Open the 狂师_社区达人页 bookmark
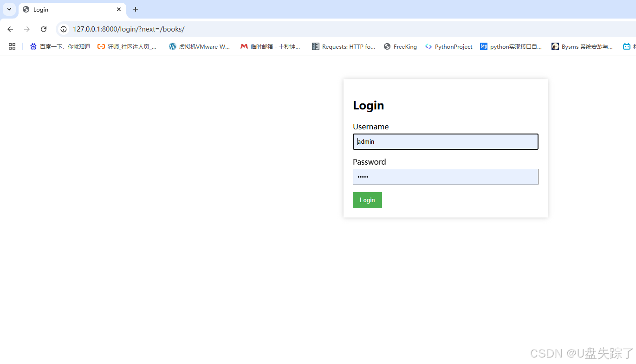Screen dimensions: 636x364 (127, 46)
